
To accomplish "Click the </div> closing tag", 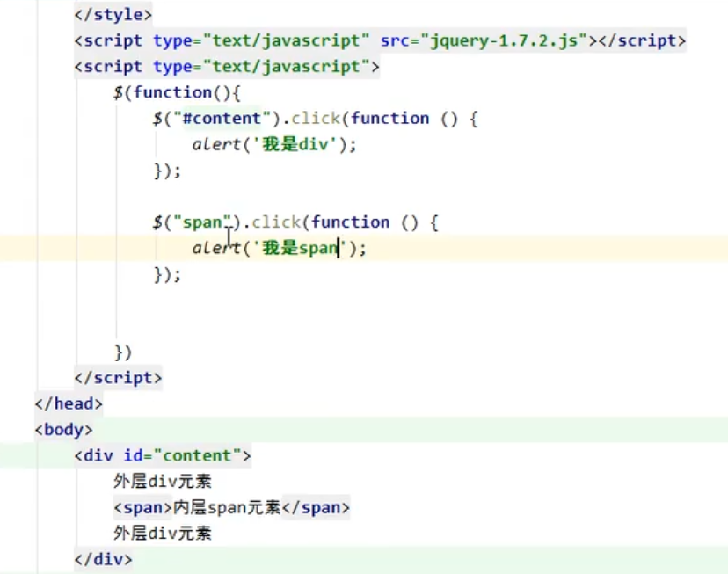I will click(103, 559).
